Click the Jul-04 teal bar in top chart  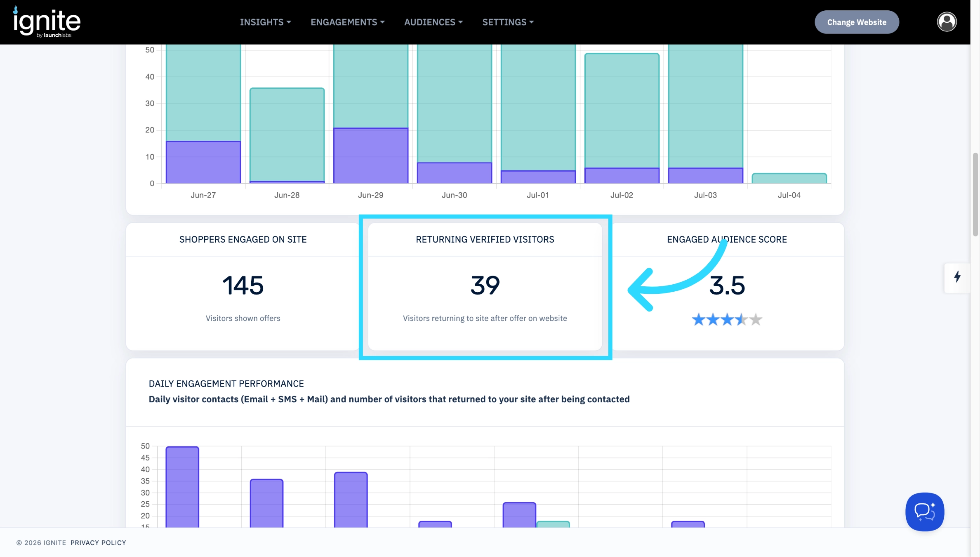789,178
